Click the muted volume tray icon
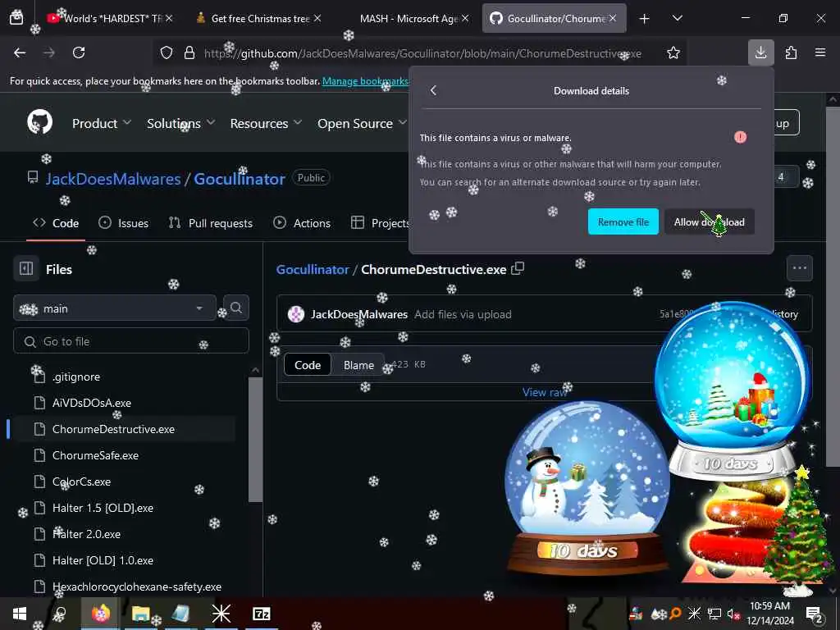Viewport: 840px width, 630px height. point(733,614)
